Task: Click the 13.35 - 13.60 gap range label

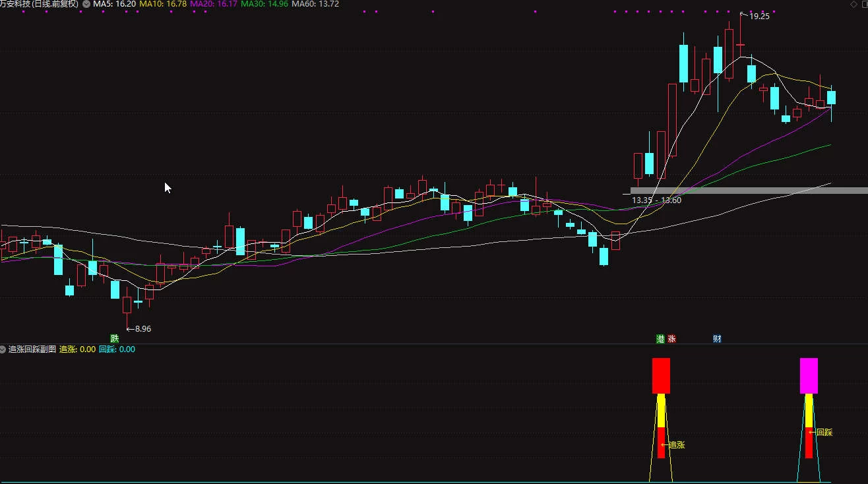Action: (656, 200)
